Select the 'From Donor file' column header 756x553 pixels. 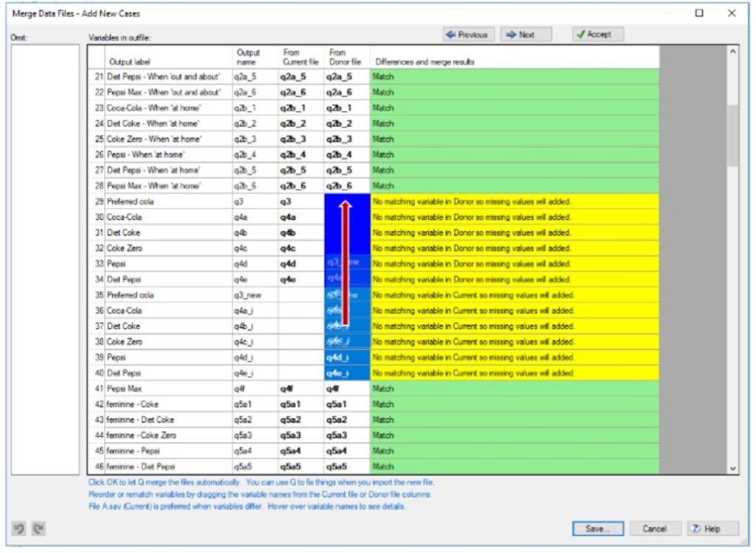tap(346, 57)
